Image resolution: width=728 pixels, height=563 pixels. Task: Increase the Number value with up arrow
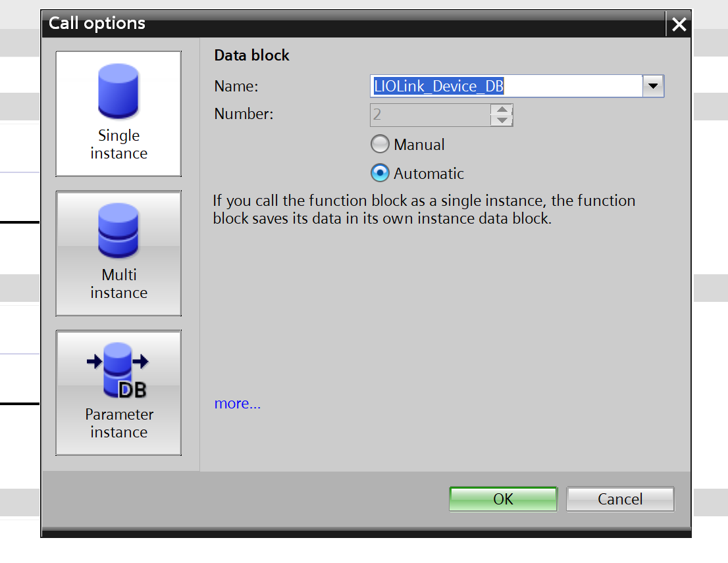click(x=502, y=109)
